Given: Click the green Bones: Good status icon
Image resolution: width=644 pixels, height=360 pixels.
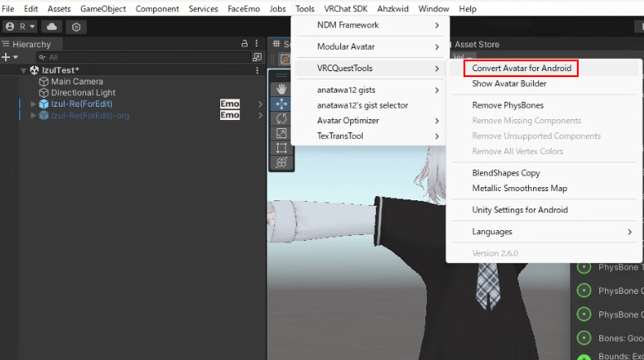Looking at the screenshot, I should coord(584,338).
